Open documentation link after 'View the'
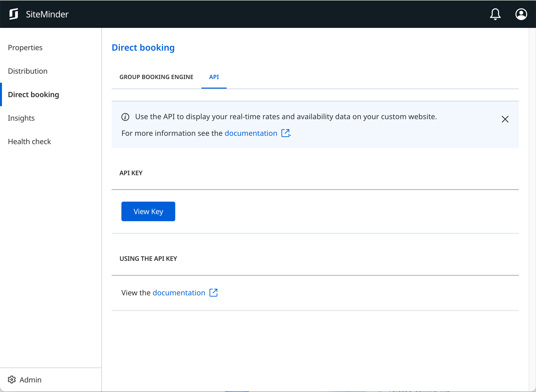The width and height of the screenshot is (536, 392). click(179, 293)
